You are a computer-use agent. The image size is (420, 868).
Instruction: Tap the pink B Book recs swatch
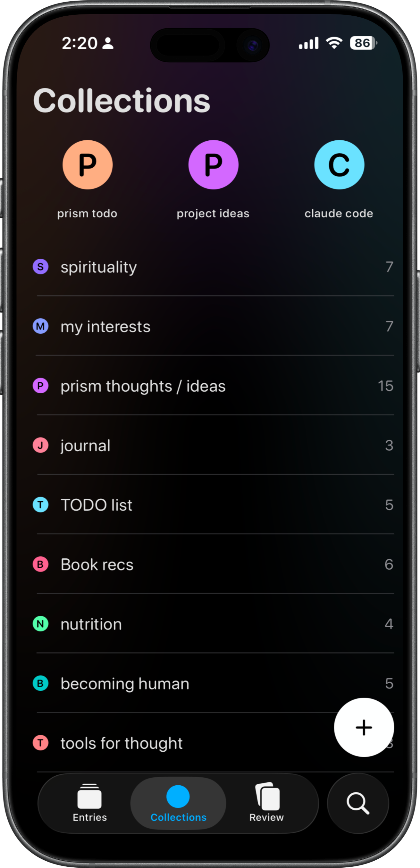tap(40, 564)
